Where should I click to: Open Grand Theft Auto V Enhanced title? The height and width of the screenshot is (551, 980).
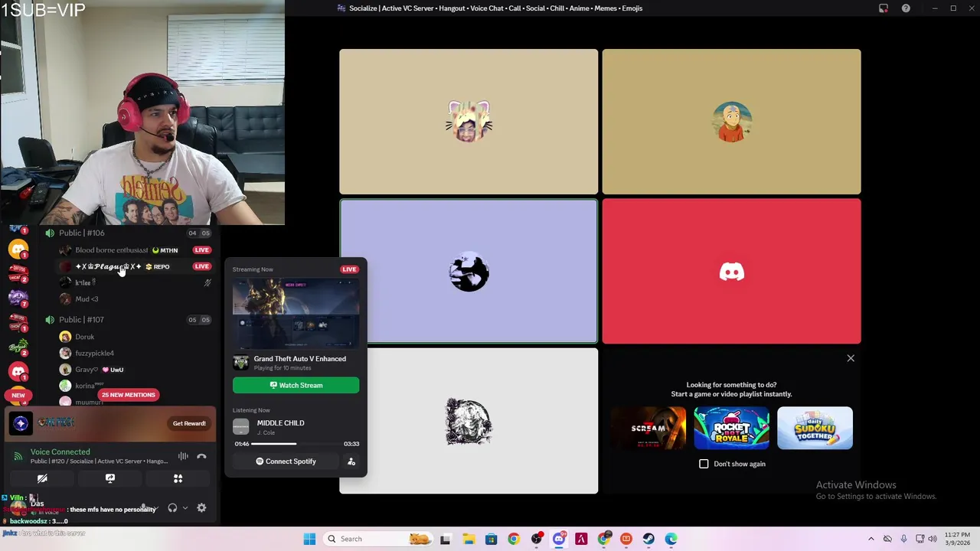pos(300,359)
